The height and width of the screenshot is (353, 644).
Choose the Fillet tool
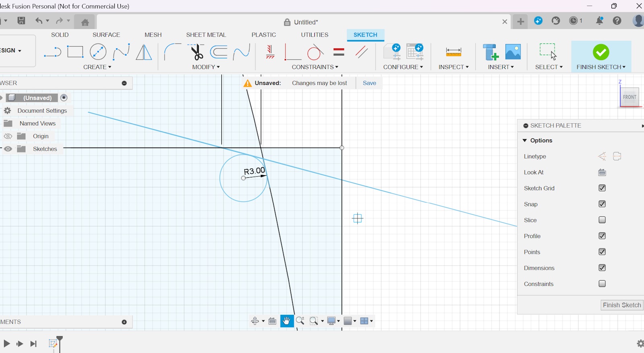point(172,52)
